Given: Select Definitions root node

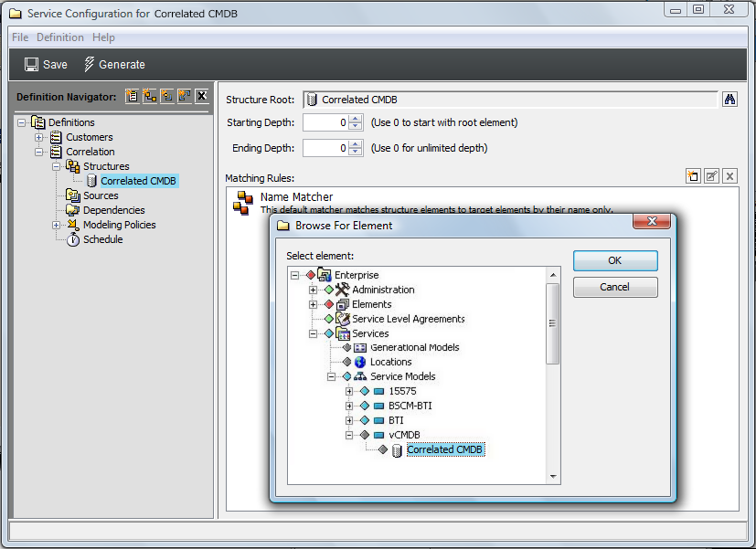Looking at the screenshot, I should [x=71, y=122].
